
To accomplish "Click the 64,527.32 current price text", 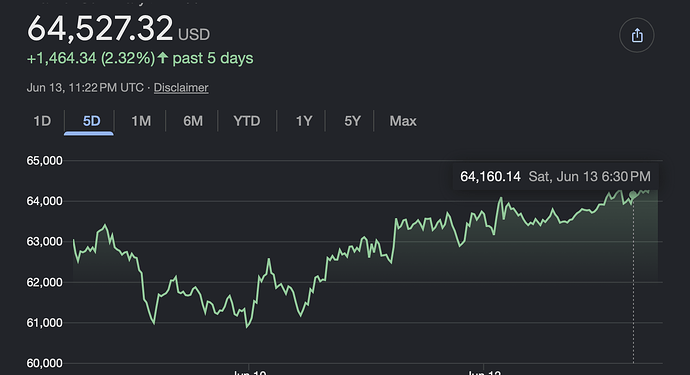I will point(100,28).
